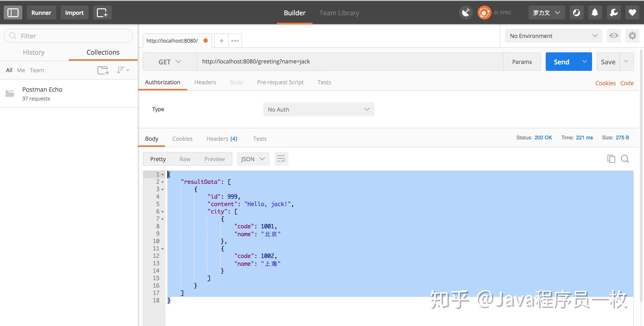Open Postman Echo collection folder

(x=69, y=94)
